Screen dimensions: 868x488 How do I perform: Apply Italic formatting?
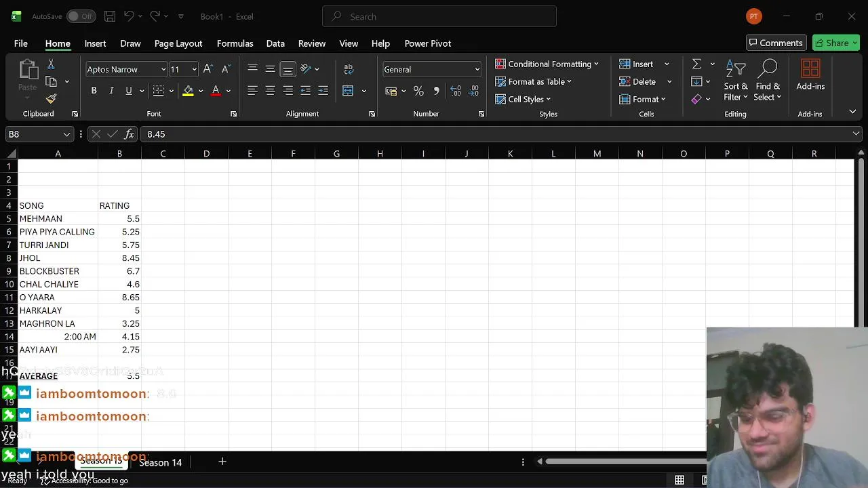click(x=111, y=91)
